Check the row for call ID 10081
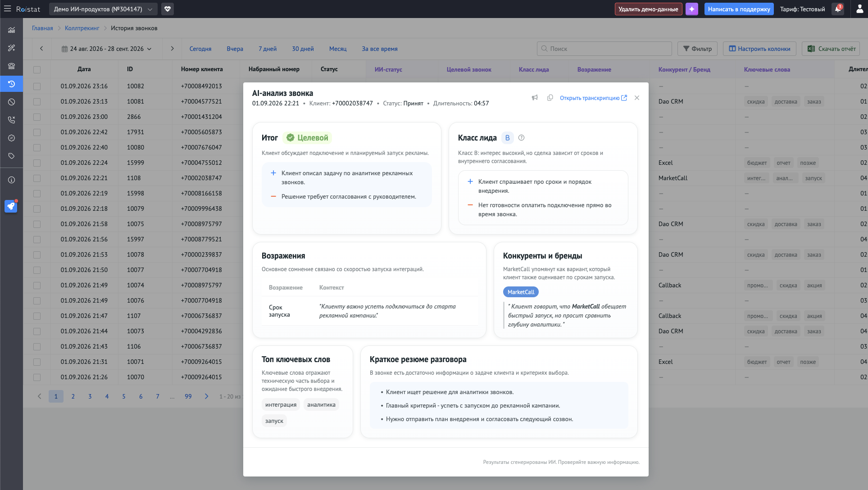 click(x=37, y=102)
